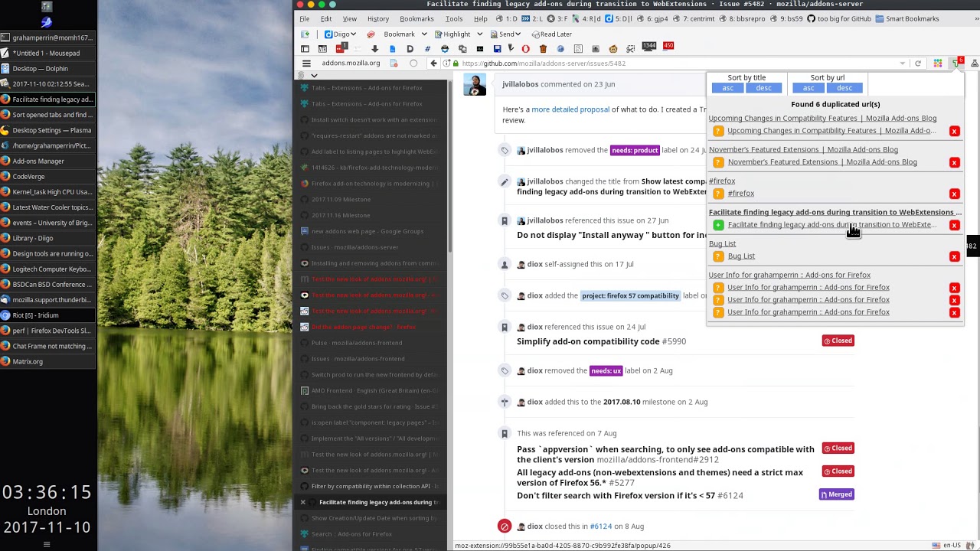Open the Diigo dropdown in the toolbar

pyautogui.click(x=341, y=34)
